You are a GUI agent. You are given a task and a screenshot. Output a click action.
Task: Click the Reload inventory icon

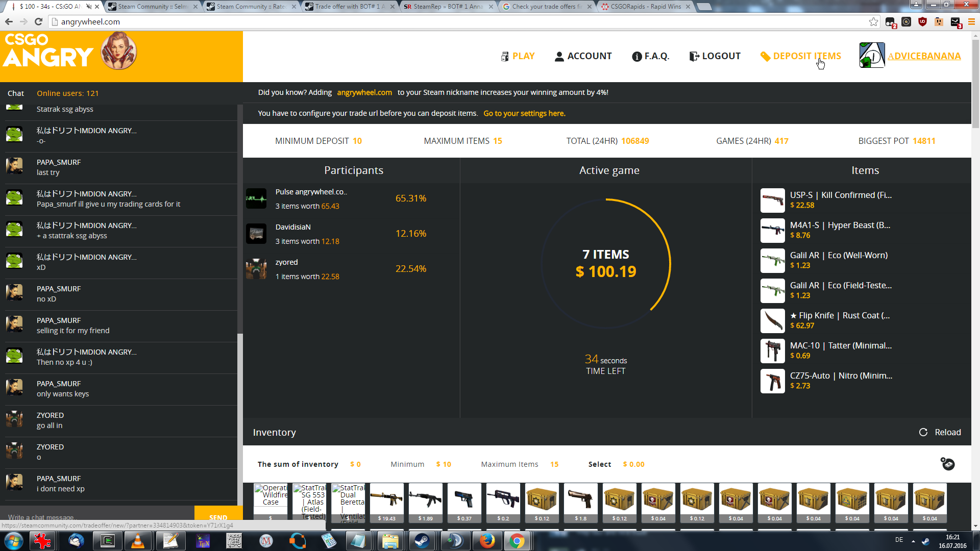(x=923, y=432)
